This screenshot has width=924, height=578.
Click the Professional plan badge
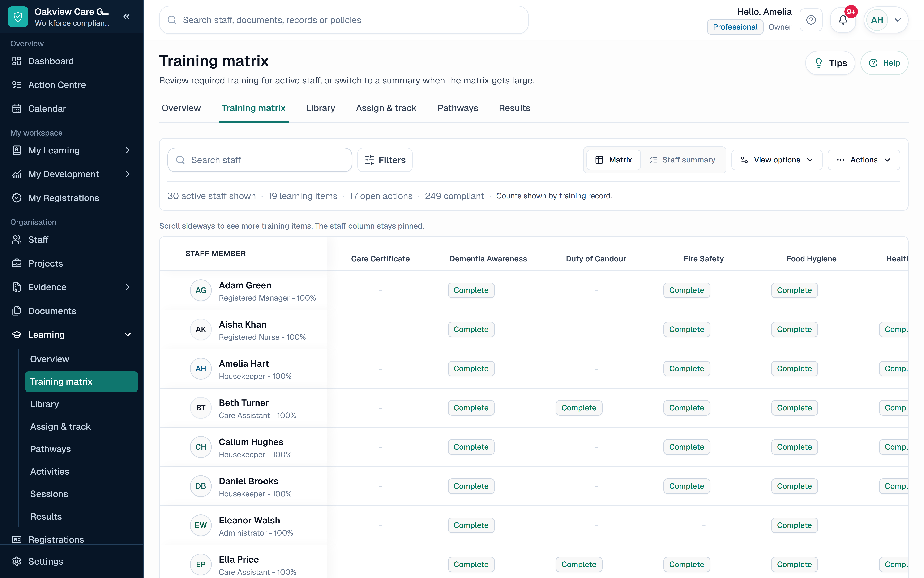pos(735,27)
